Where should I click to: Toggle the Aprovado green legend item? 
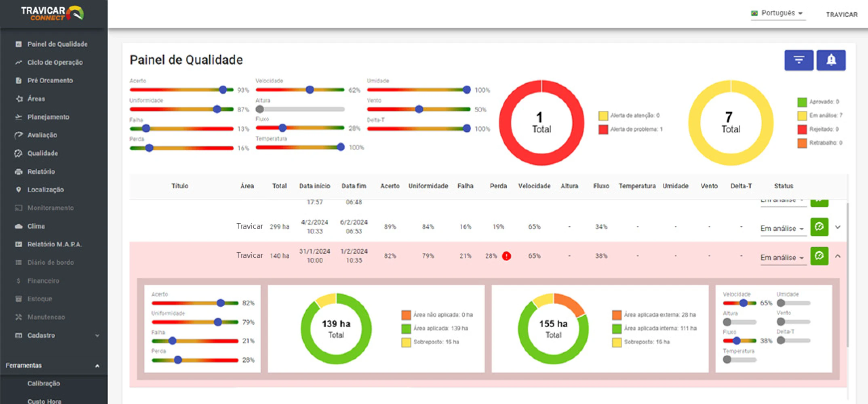click(802, 102)
